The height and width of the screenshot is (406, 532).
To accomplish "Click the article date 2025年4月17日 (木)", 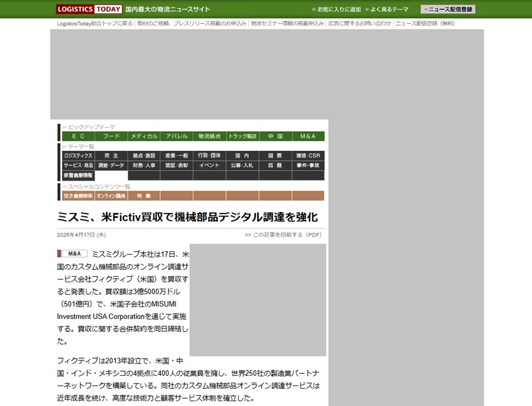I will pos(82,235).
